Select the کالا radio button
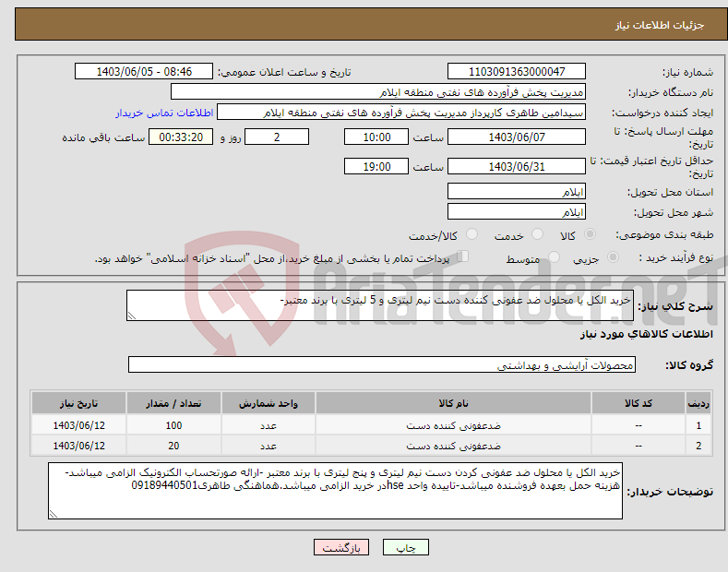 click(590, 234)
